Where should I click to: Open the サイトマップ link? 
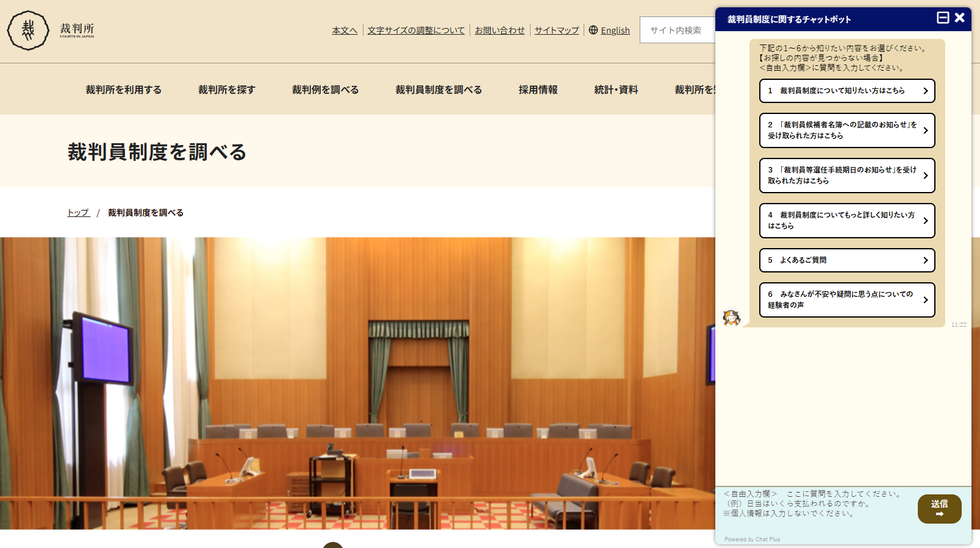pyautogui.click(x=557, y=30)
